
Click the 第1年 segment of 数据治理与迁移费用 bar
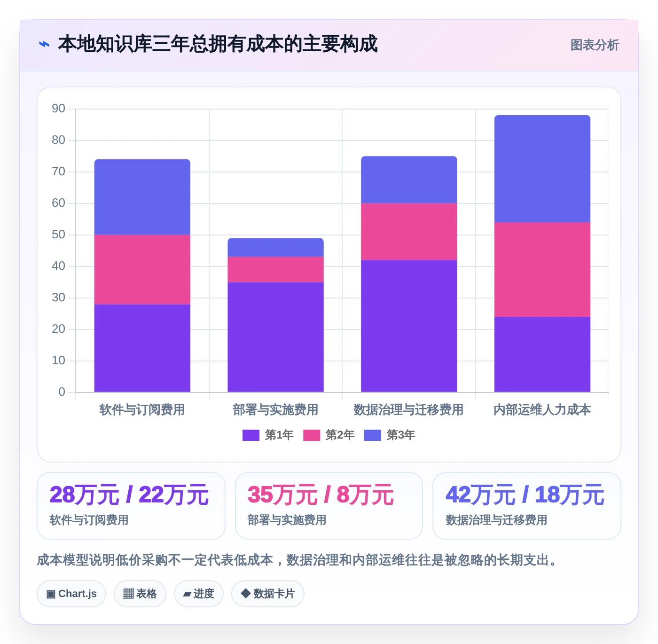coord(409,326)
